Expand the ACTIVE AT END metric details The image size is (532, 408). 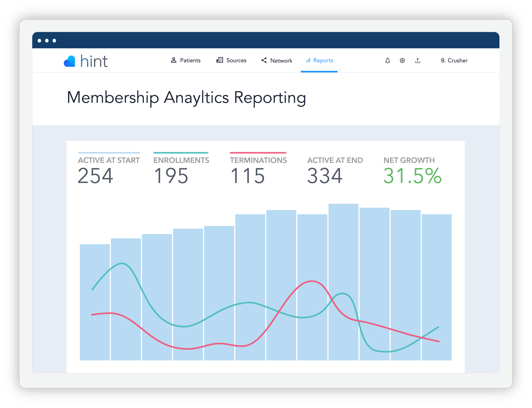click(x=335, y=160)
